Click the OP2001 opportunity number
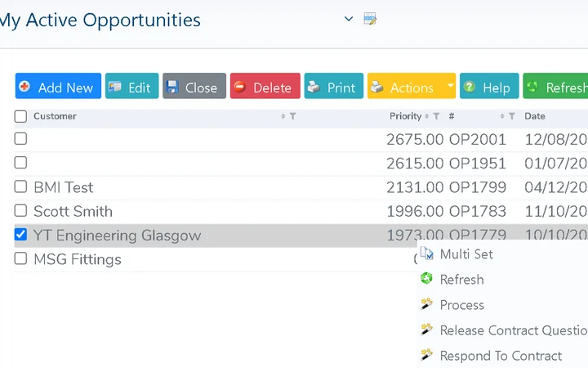Image resolution: width=588 pixels, height=368 pixels. 478,139
